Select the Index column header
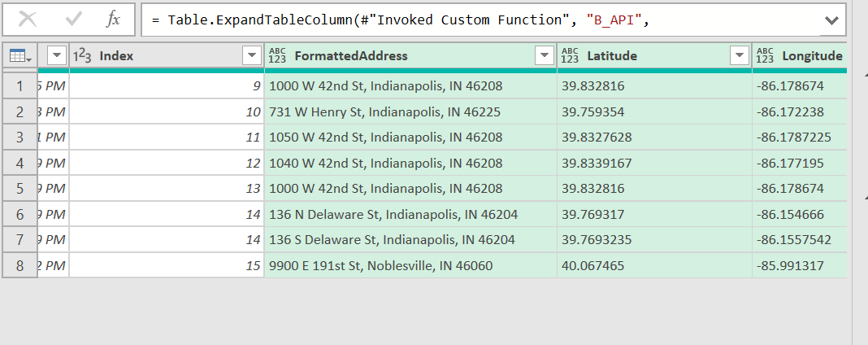868x345 pixels. pos(167,55)
